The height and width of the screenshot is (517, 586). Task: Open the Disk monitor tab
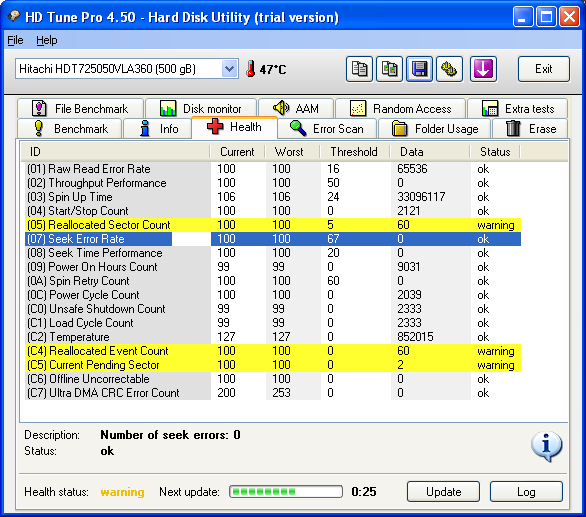click(201, 109)
